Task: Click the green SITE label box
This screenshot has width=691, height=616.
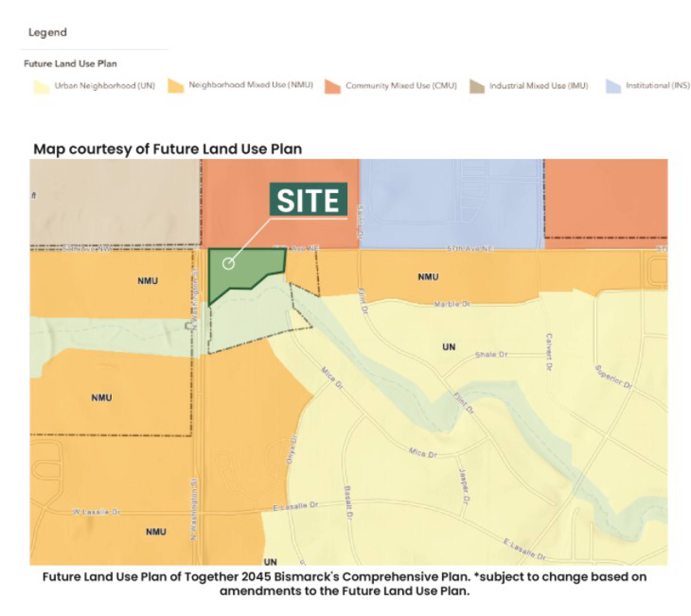Action: point(308,200)
